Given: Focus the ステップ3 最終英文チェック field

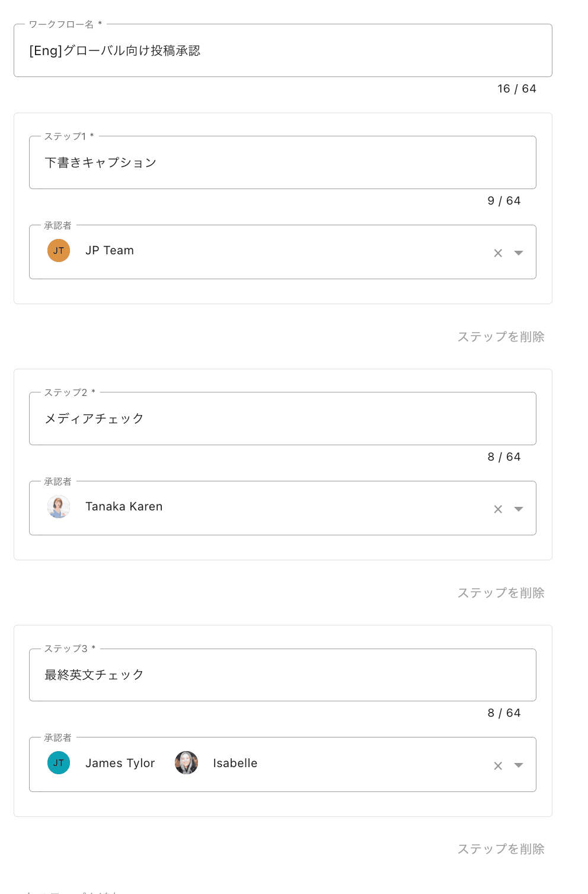Looking at the screenshot, I should 283,675.
